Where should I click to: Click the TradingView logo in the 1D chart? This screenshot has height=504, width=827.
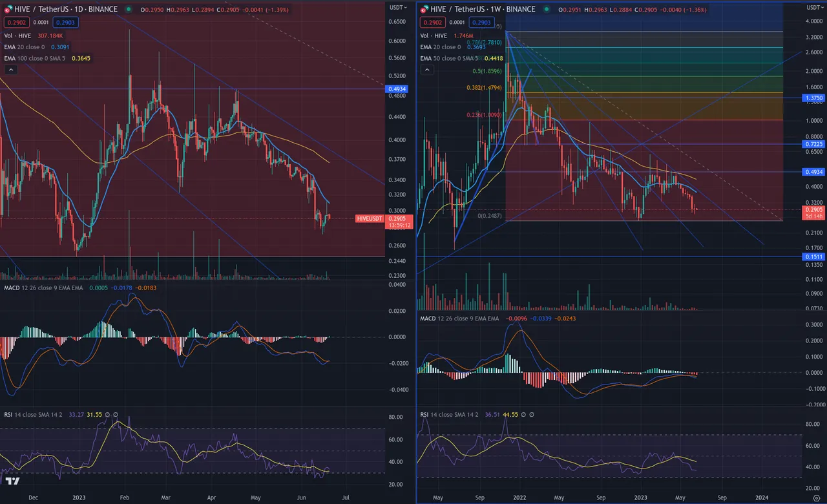(x=12, y=481)
